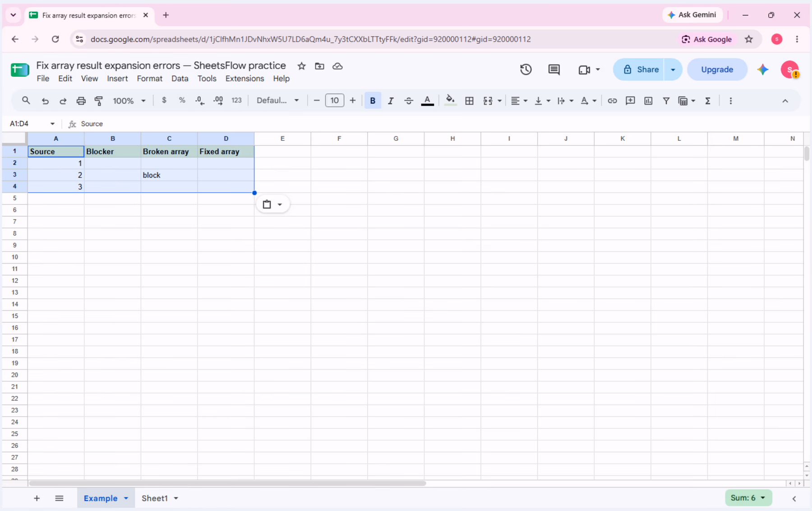The height and width of the screenshot is (511, 812).
Task: Open the Extensions menu
Action: [245, 79]
